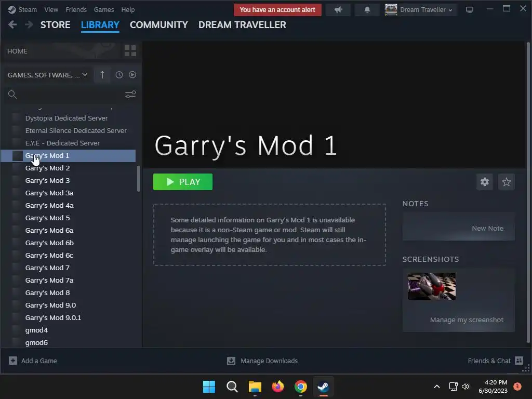Click the green PLAY button
532x399 pixels.
(183, 182)
